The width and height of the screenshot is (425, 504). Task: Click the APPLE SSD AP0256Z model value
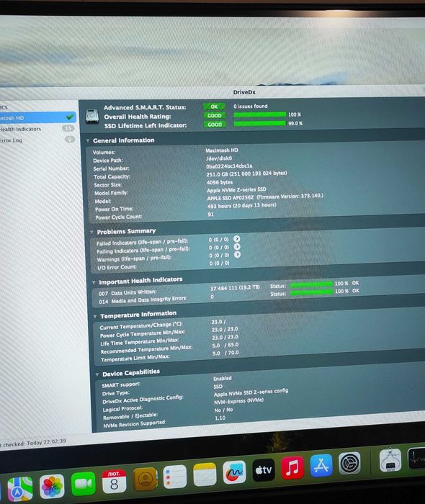click(265, 197)
